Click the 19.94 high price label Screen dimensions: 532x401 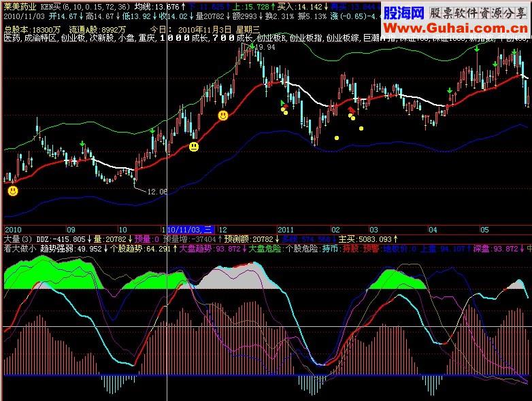pyautogui.click(x=265, y=47)
